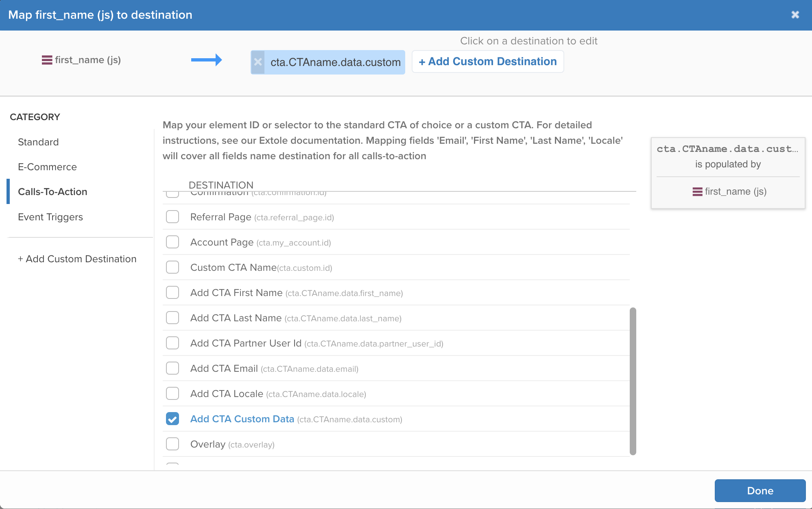Enable Add CTA First Name checkbox
812x509 pixels.
172,292
